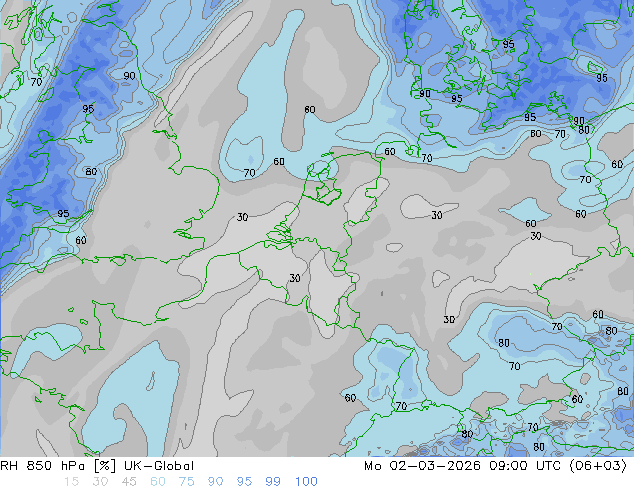Screen dimensions: 634x490
Task: Click the legend value 95
Action: (244, 482)
